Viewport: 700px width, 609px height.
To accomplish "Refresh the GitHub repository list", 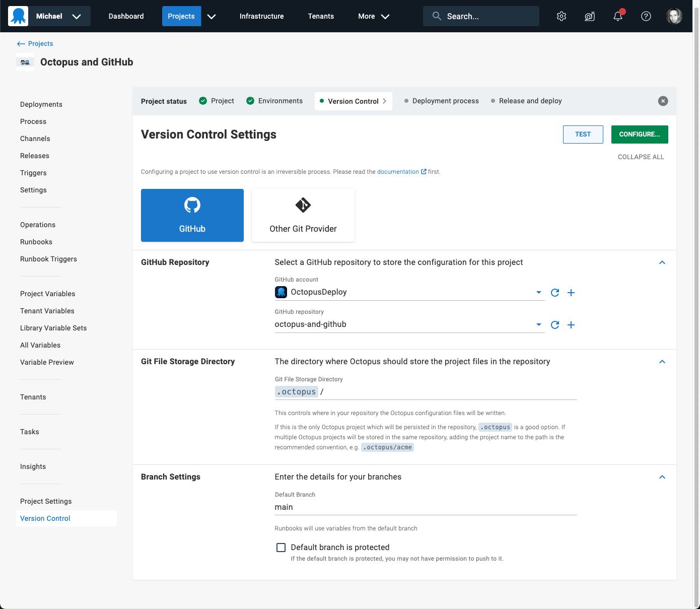I will (x=555, y=325).
